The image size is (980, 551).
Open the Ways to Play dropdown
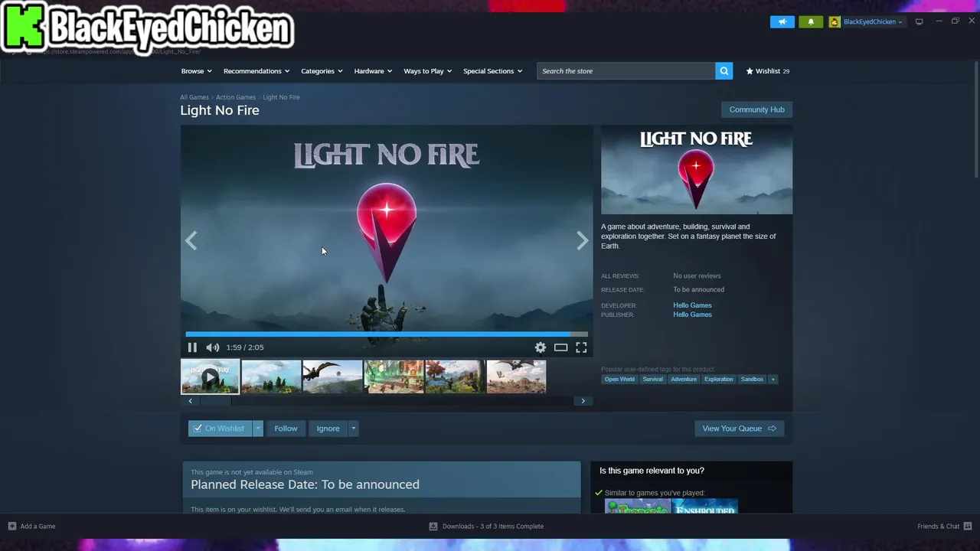tap(427, 71)
